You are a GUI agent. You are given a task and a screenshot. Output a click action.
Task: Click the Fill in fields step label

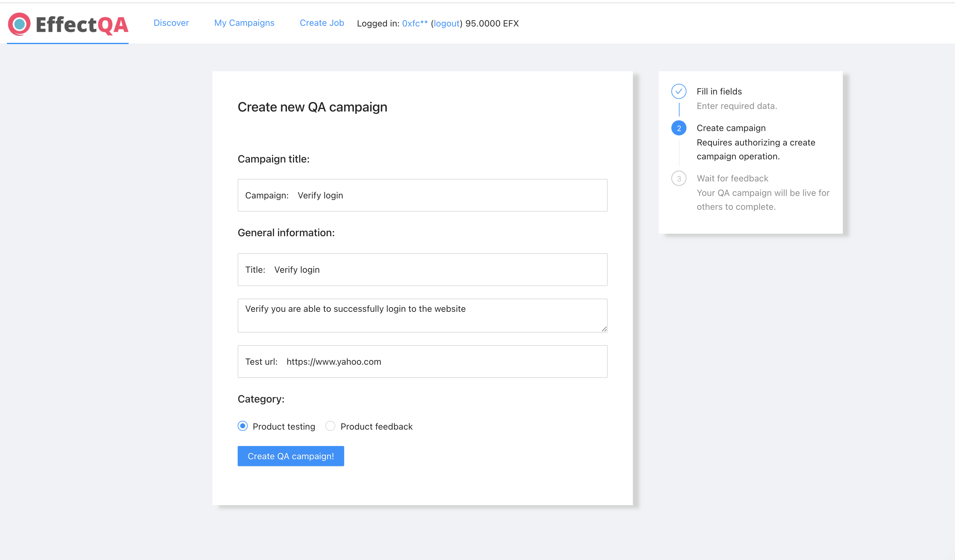point(719,91)
